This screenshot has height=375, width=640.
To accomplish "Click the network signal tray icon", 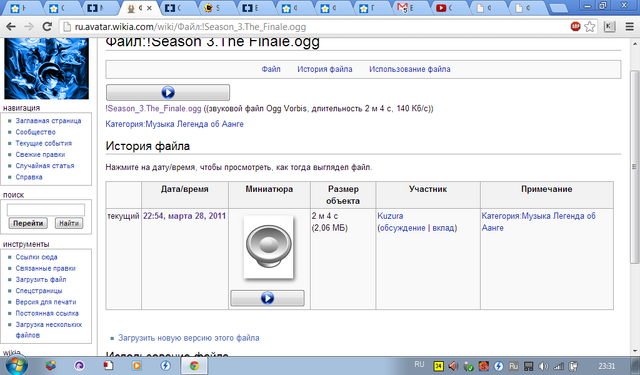I will pos(558,366).
